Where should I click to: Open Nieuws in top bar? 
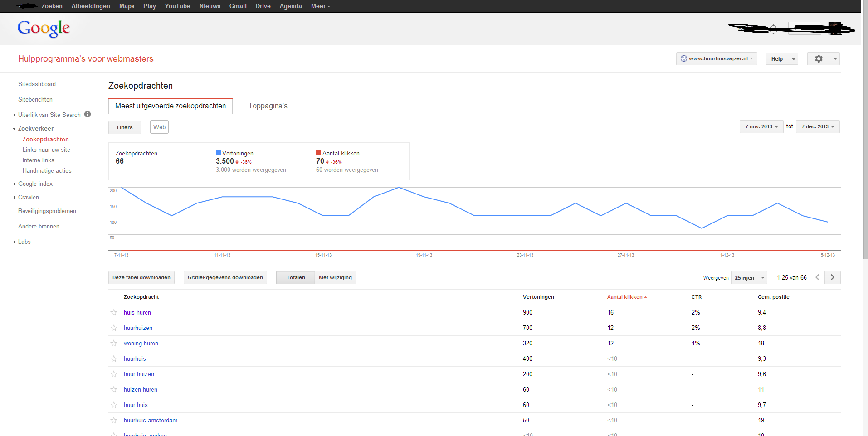pyautogui.click(x=210, y=6)
